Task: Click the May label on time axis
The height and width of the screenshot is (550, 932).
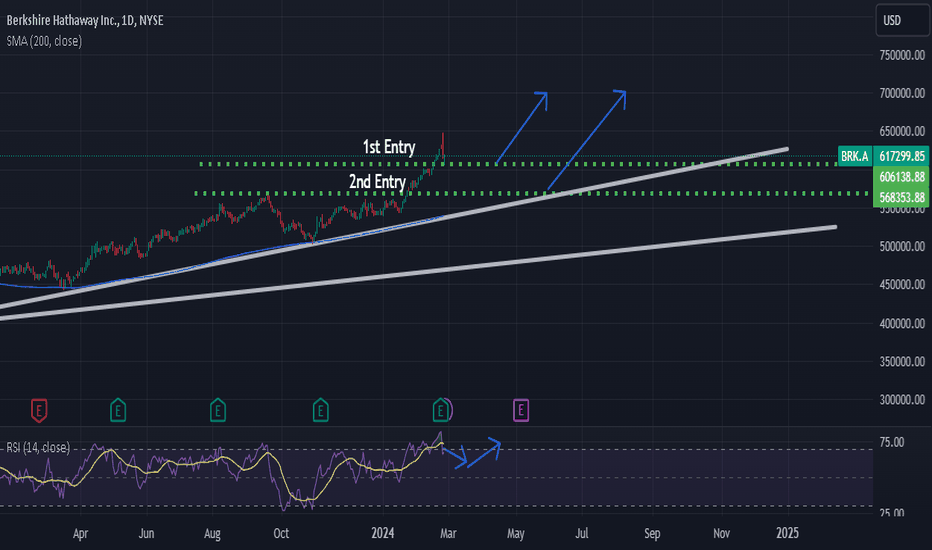Action: 515,533
